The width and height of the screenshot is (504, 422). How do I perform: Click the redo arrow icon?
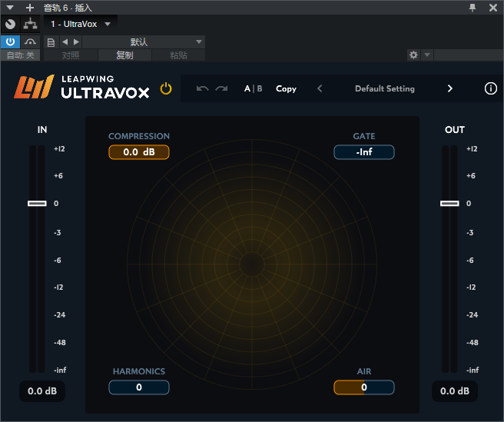click(x=221, y=88)
